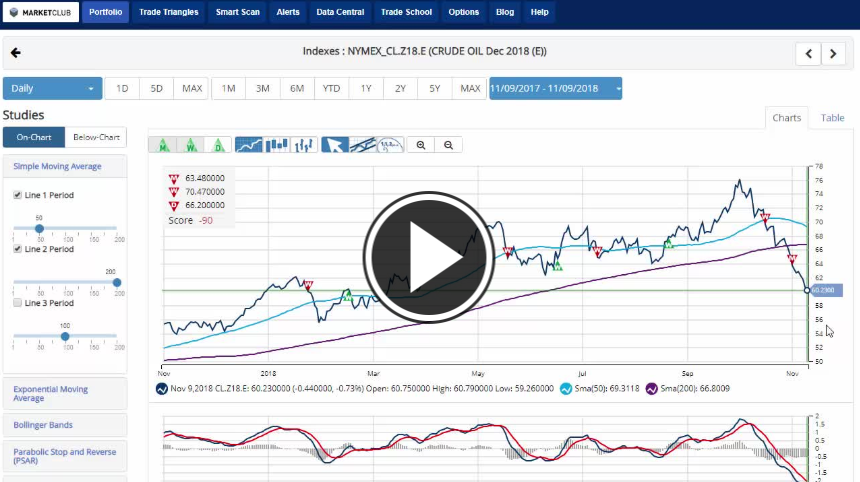860x482 pixels.
Task: Select the Fibonacci arc tool
Action: pos(390,145)
